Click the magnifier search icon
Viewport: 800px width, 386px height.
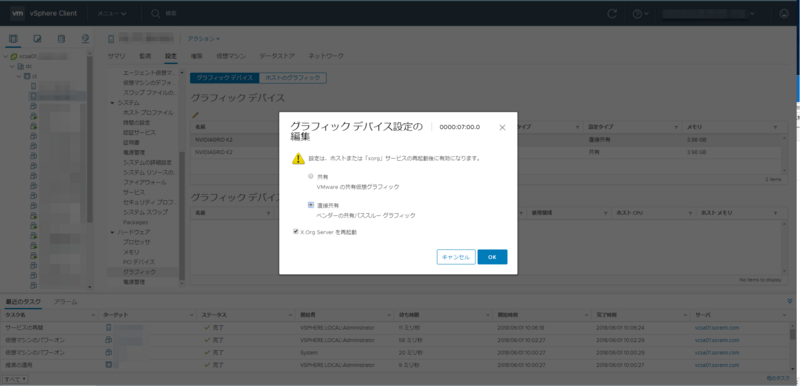point(156,14)
